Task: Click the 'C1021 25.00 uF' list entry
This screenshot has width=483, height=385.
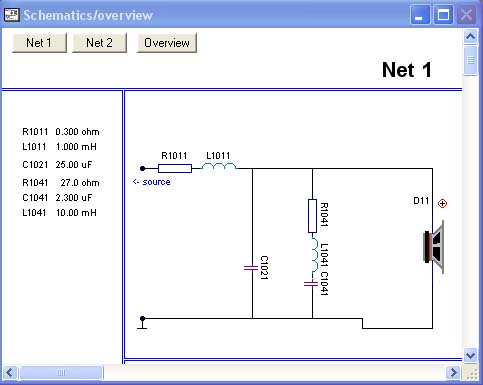Action: tap(57, 165)
